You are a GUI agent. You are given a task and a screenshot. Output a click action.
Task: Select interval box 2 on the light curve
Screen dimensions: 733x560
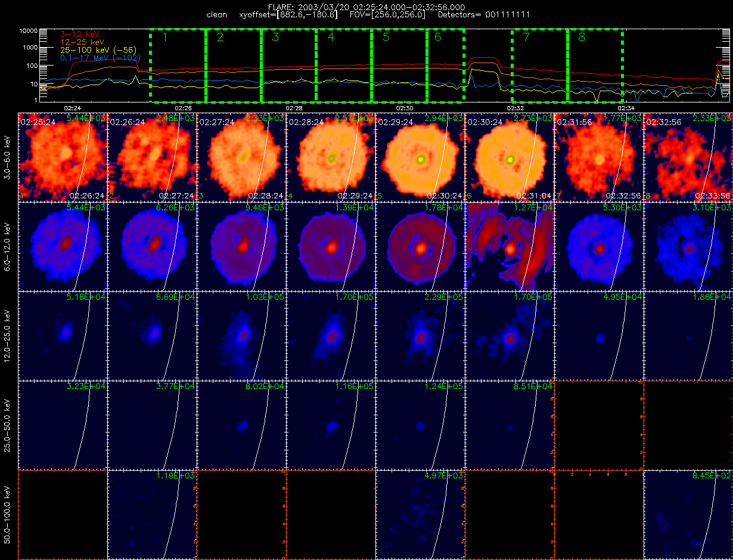coord(234,65)
